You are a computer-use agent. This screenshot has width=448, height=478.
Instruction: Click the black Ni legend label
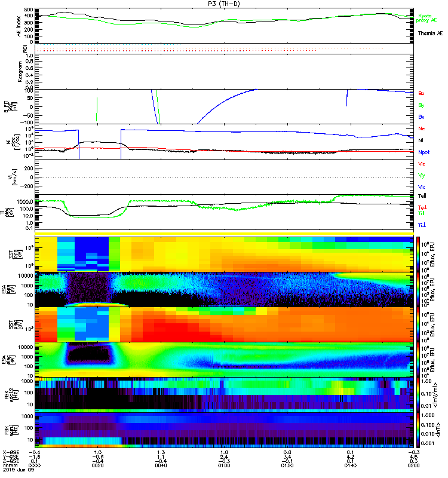[x=421, y=140]
